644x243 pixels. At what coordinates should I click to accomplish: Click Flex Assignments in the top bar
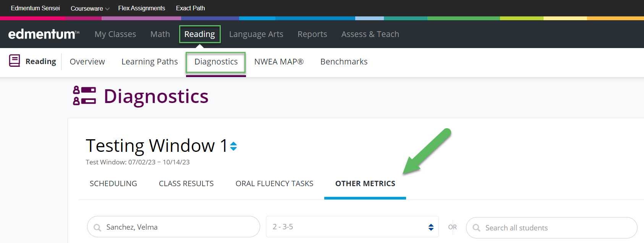click(141, 8)
